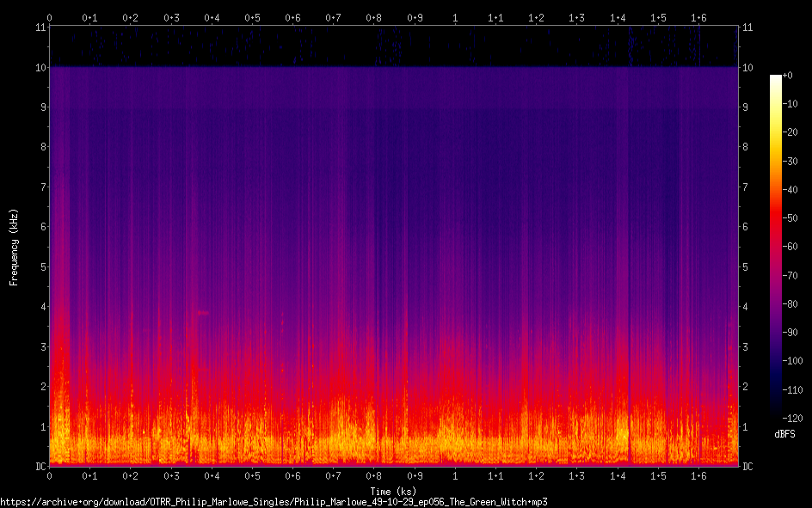This screenshot has width=812, height=508.
Task: Click the DC label on the left frequency axis
Action: 39,467
